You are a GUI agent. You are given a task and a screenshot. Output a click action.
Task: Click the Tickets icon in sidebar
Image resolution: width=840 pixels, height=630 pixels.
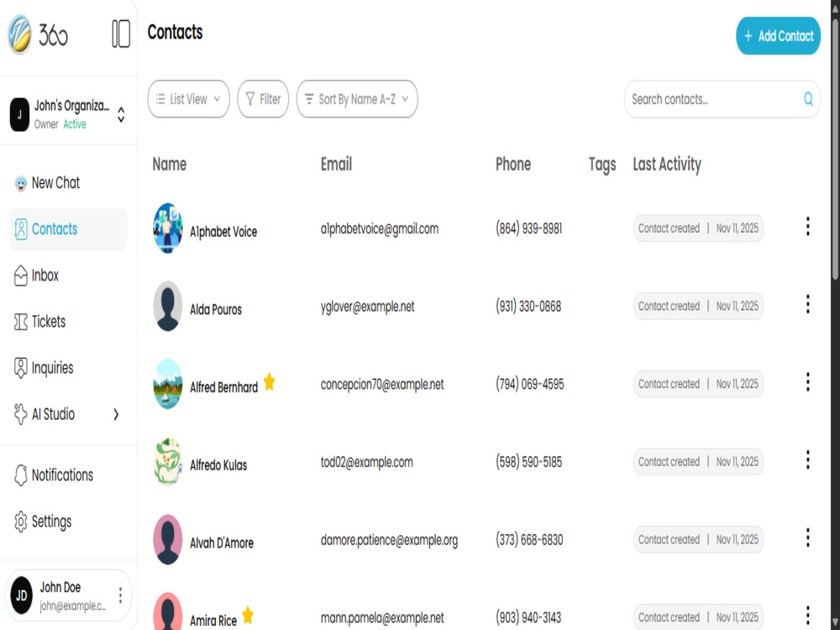[x=20, y=322]
